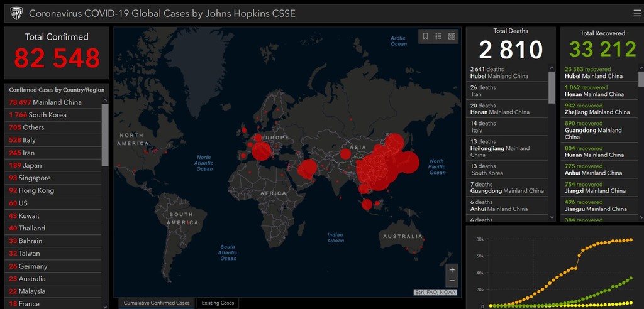644x309 pixels.
Task: Select the Others row with 705 cases
Action: point(53,127)
